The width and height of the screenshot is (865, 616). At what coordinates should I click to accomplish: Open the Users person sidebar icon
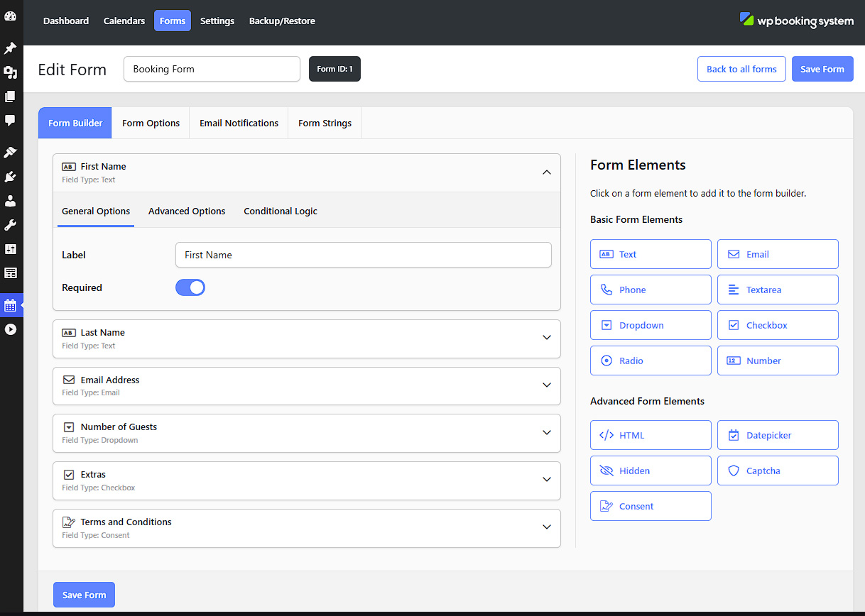[10, 201]
